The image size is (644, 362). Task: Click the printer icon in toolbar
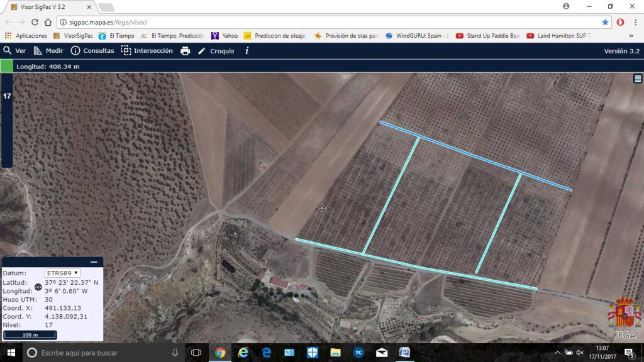pyautogui.click(x=186, y=51)
